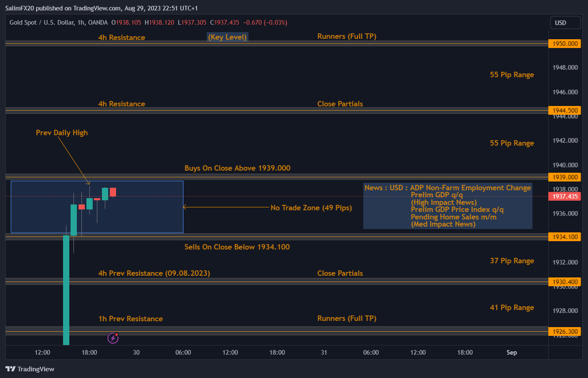Select the Prev Daily High annotation
The width and height of the screenshot is (588, 378).
[x=62, y=133]
